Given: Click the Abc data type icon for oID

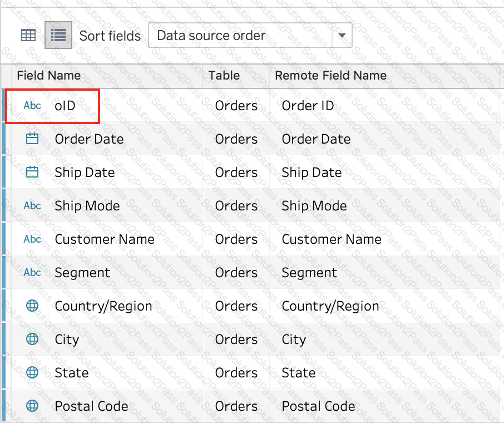Looking at the screenshot, I should click(x=32, y=106).
